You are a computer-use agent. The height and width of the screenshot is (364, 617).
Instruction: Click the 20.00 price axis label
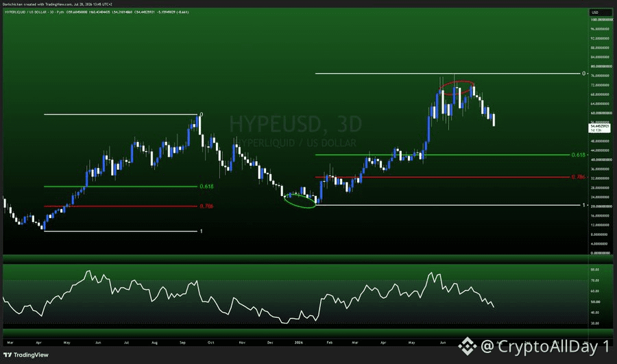click(601, 206)
